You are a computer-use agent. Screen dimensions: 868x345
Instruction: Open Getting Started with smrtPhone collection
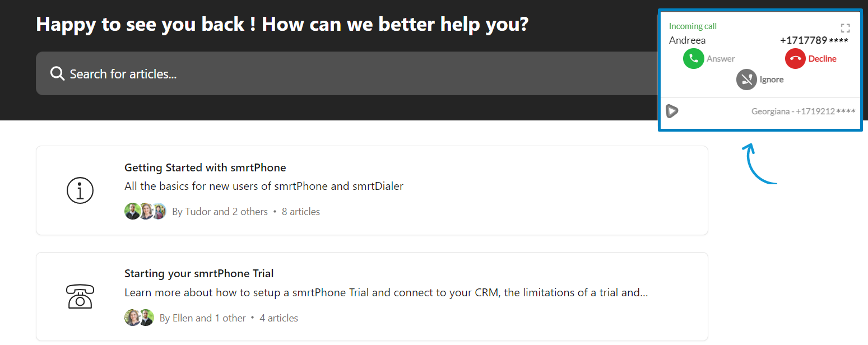coord(205,167)
